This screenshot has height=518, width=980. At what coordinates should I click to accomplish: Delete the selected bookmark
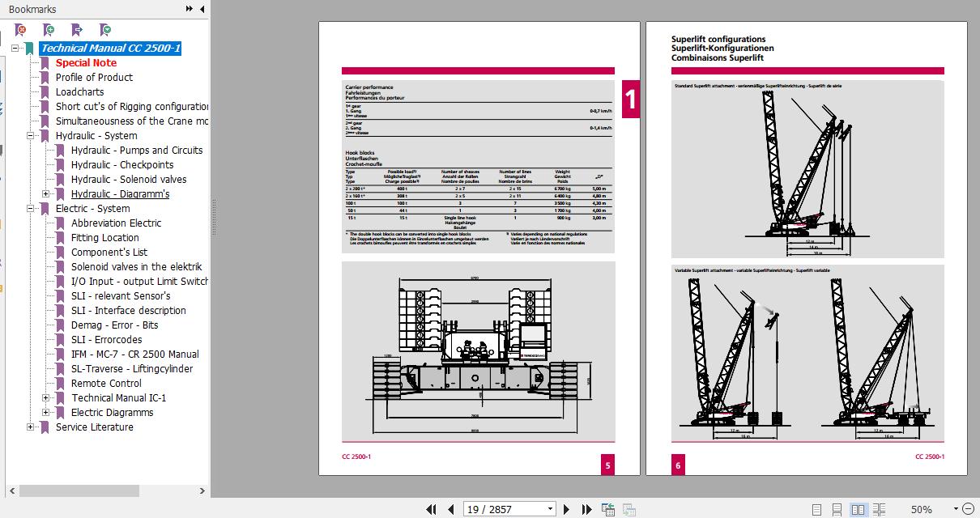(19, 28)
